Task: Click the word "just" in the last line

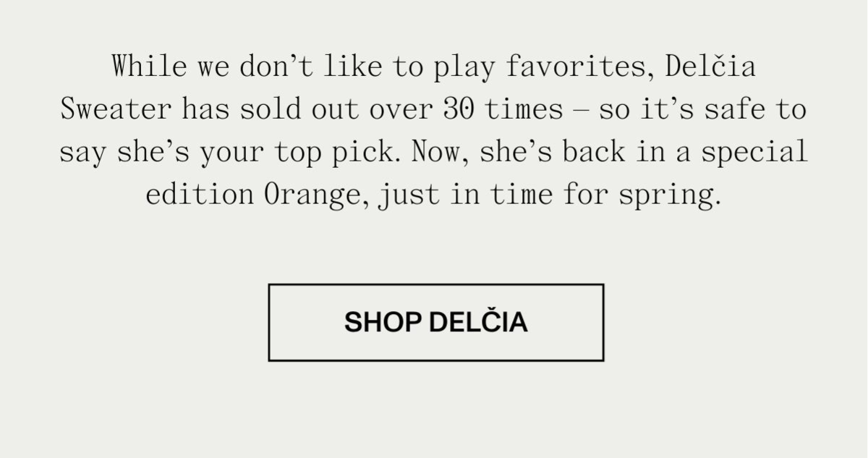Action: 408,195
